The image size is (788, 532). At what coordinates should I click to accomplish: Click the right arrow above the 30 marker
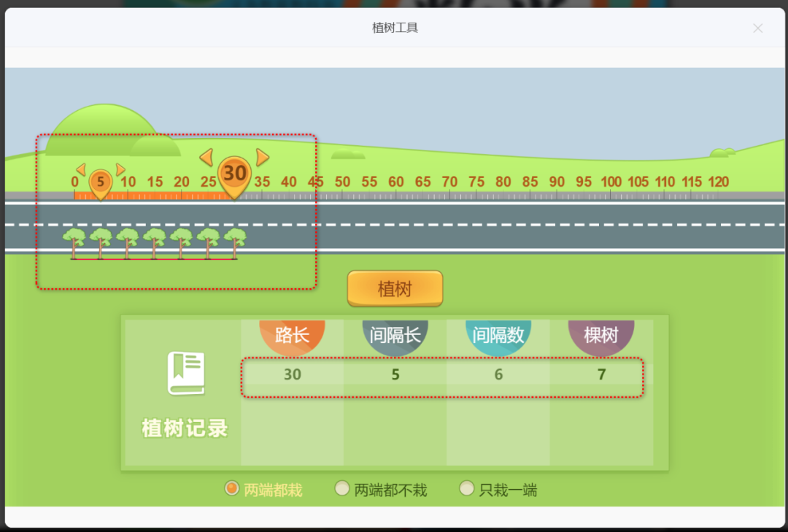click(x=262, y=158)
